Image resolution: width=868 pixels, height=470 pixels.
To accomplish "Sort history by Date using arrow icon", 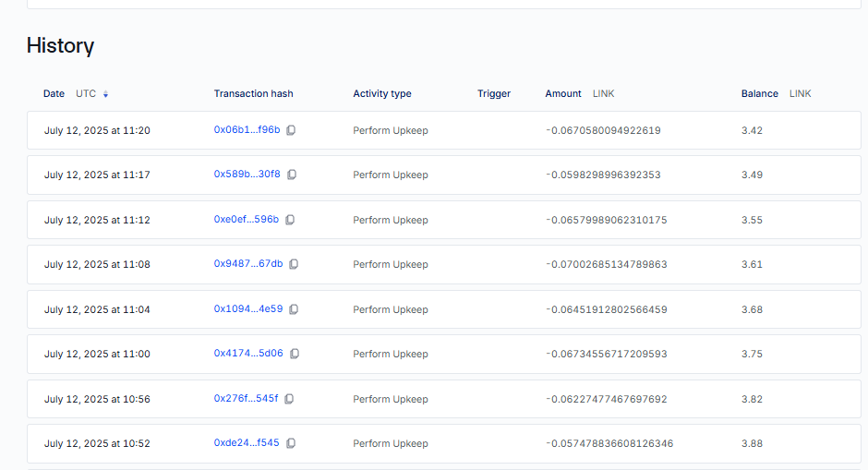I will point(105,94).
